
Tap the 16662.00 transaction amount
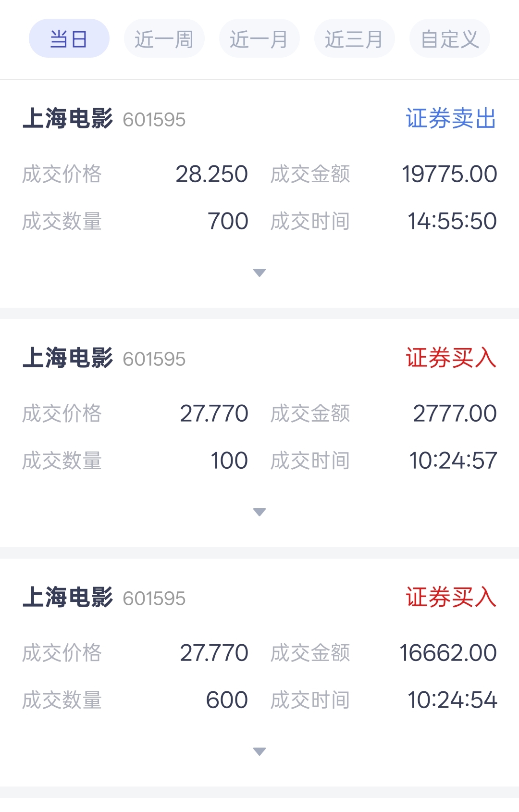448,653
